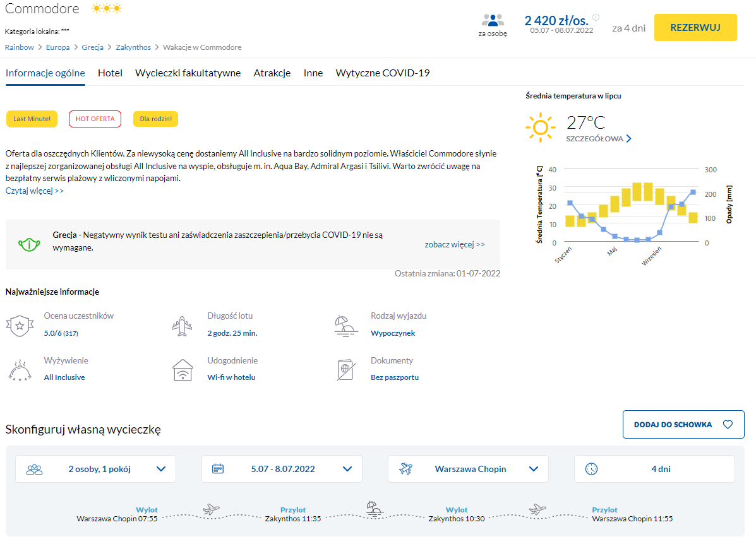The image size is (756, 544).
Task: Click the star badge participant rating icon
Action: tap(20, 326)
